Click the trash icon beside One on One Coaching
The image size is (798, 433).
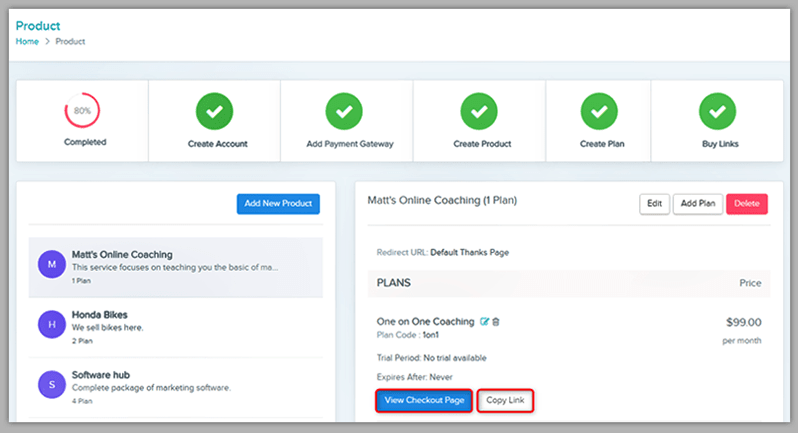496,322
